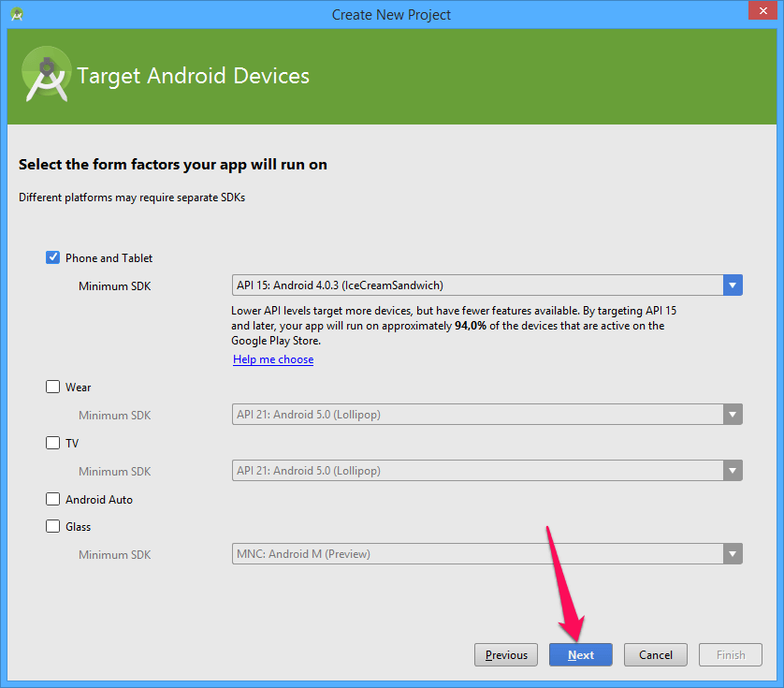The height and width of the screenshot is (688, 784).
Task: Check the Glass form factor checkbox
Action: [52, 526]
